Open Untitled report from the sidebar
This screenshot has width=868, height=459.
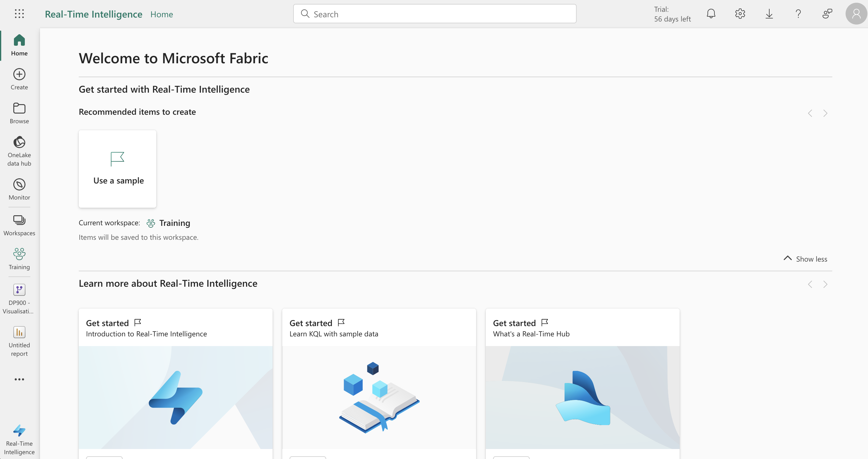tap(19, 342)
